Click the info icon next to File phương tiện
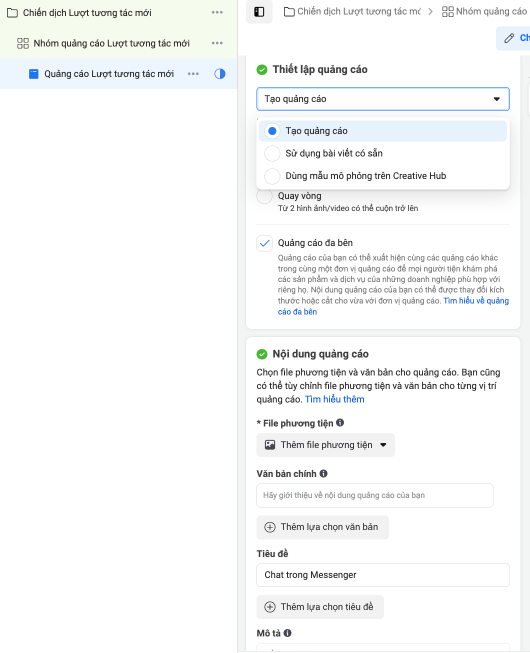Viewport: 530px width, 653px height. click(x=340, y=423)
